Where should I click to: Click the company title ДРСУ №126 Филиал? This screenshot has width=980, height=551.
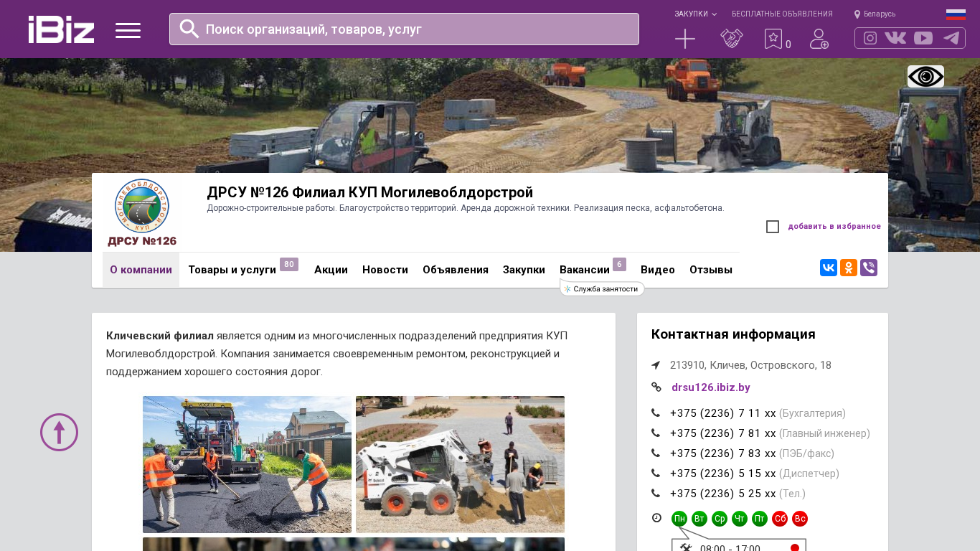tap(369, 192)
